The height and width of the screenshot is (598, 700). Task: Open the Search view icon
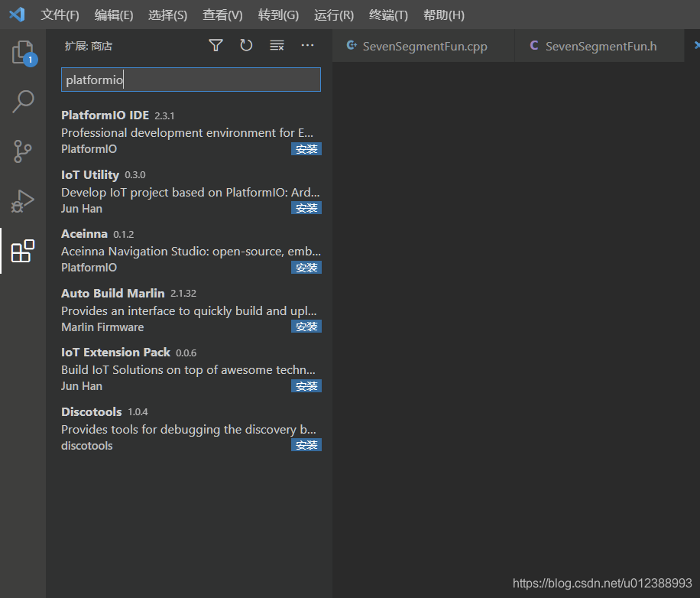[x=23, y=102]
